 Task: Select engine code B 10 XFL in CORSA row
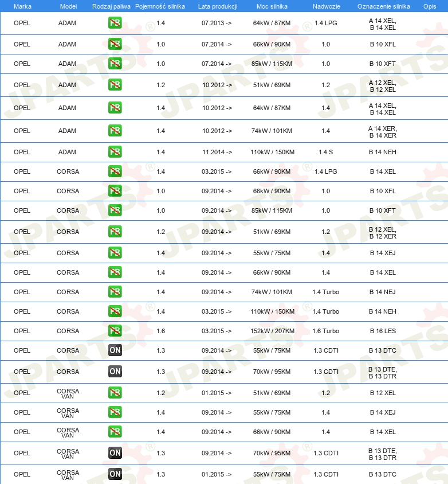point(383,191)
